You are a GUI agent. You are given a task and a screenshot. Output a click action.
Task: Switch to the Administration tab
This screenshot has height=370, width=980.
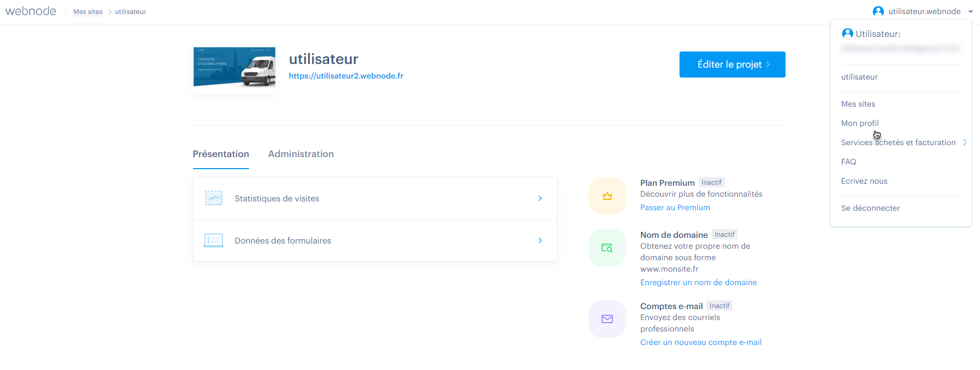click(x=300, y=154)
